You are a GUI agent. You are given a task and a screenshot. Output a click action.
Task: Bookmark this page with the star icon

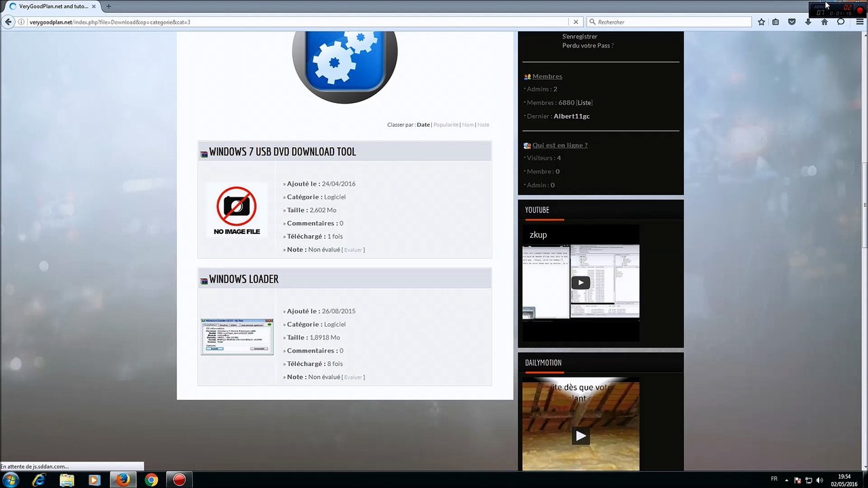click(762, 22)
